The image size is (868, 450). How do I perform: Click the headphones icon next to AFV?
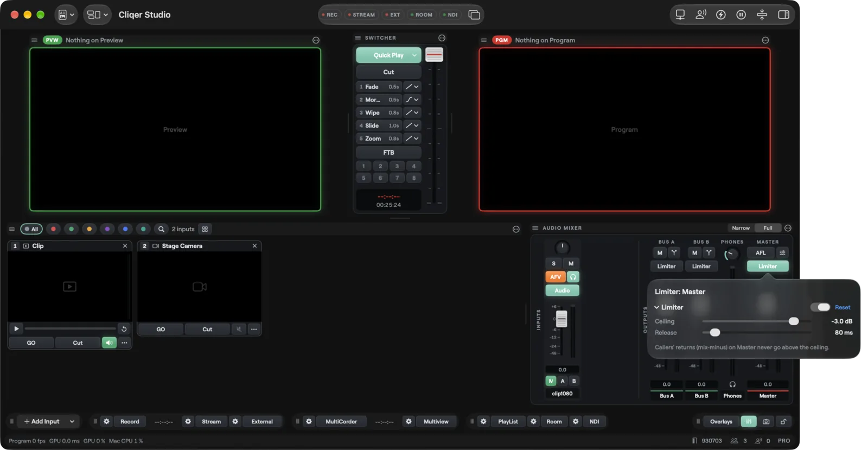click(x=573, y=277)
